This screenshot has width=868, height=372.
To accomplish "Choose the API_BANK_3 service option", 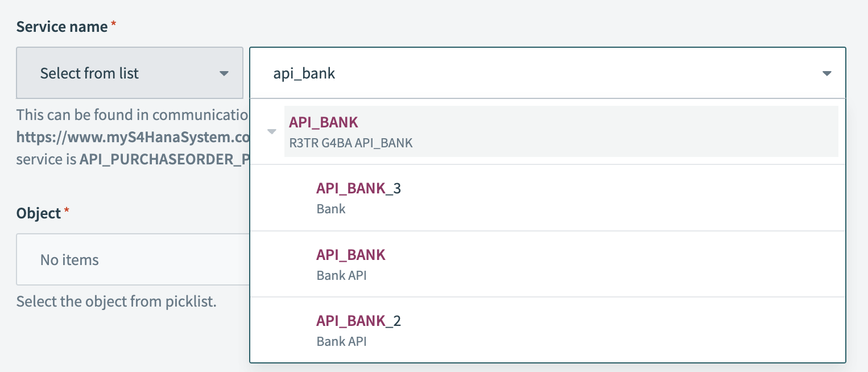I will (358, 188).
